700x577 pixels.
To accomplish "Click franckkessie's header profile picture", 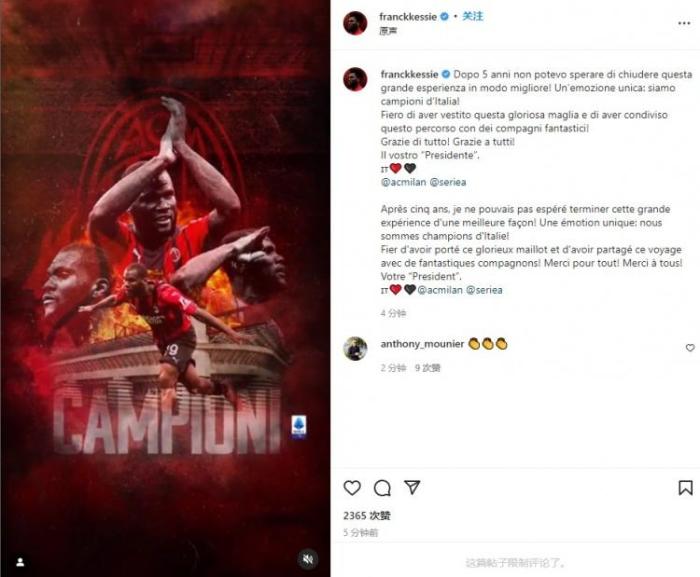I will tap(355, 23).
